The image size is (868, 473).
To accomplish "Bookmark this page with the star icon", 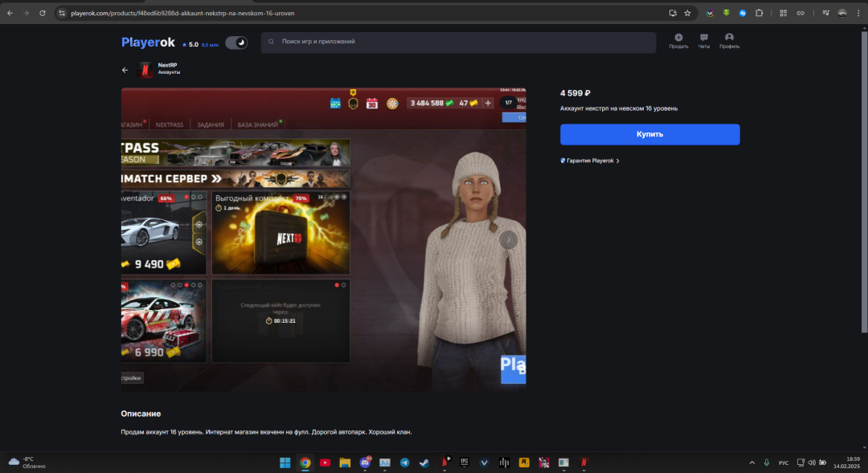I will 687,14.
